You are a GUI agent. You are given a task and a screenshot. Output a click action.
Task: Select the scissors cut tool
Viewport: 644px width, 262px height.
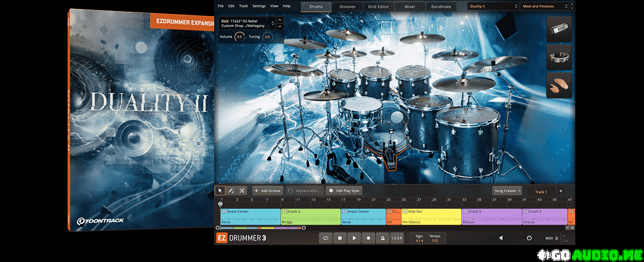pyautogui.click(x=242, y=191)
